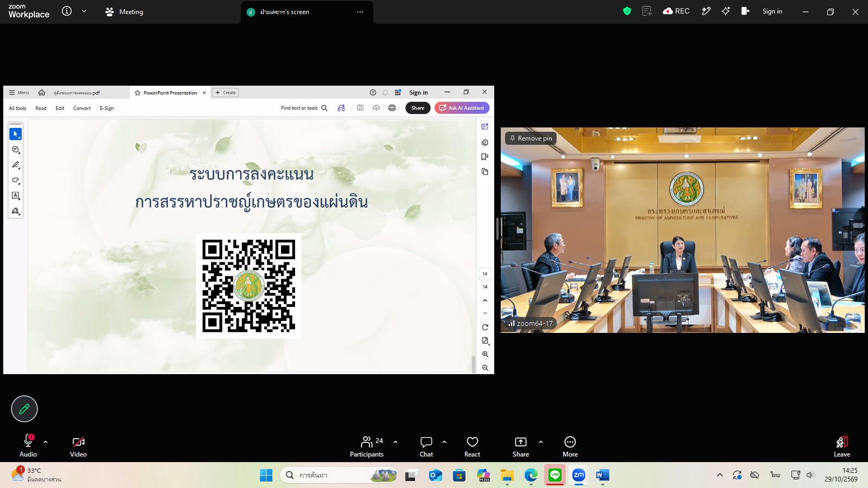The height and width of the screenshot is (488, 868).
Task: Open the REC recording indicator
Action: pyautogui.click(x=676, y=11)
